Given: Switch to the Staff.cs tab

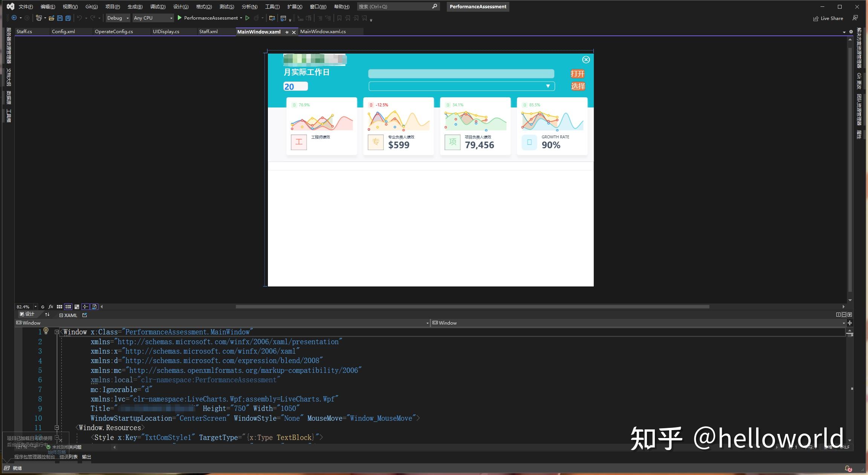Looking at the screenshot, I should click(x=24, y=32).
